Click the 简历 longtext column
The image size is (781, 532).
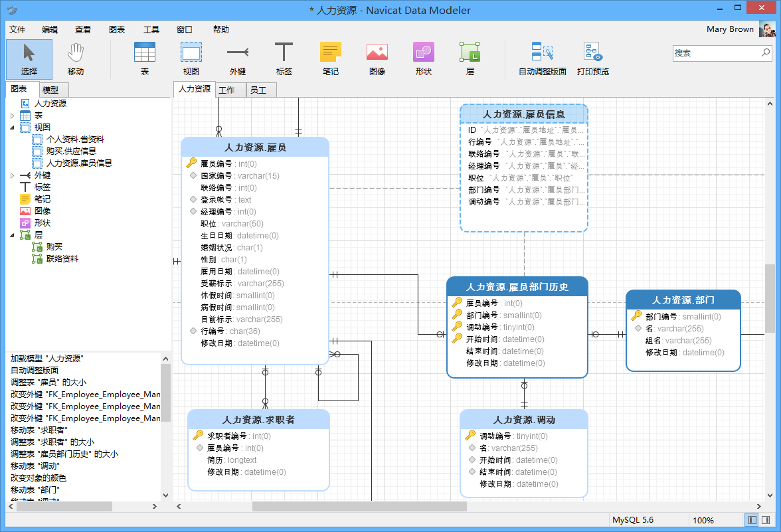(232, 460)
